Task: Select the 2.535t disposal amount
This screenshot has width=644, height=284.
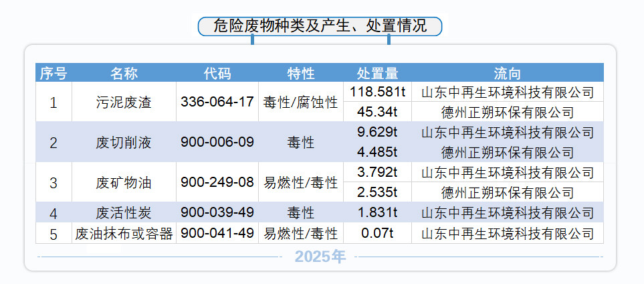Action: (377, 193)
